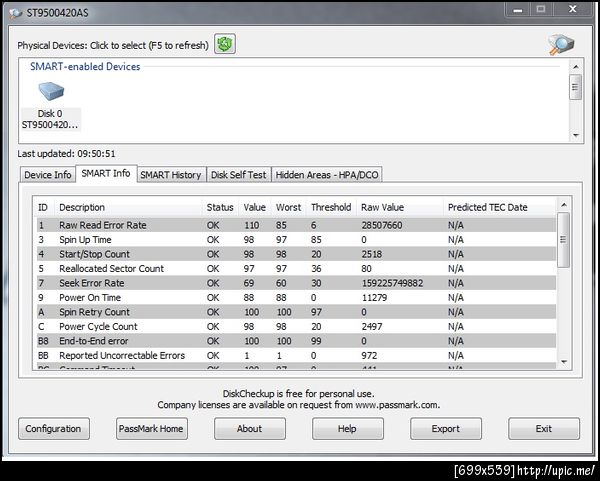This screenshot has width=600, height=481.
Task: Click raw value 11279
Action: [x=374, y=298]
